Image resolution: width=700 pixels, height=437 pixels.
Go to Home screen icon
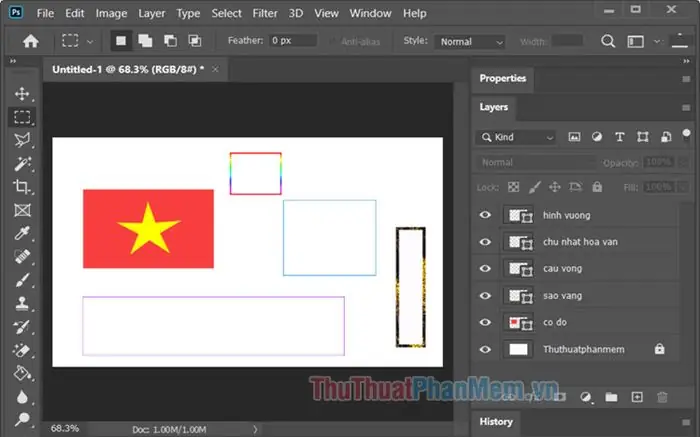click(x=31, y=41)
